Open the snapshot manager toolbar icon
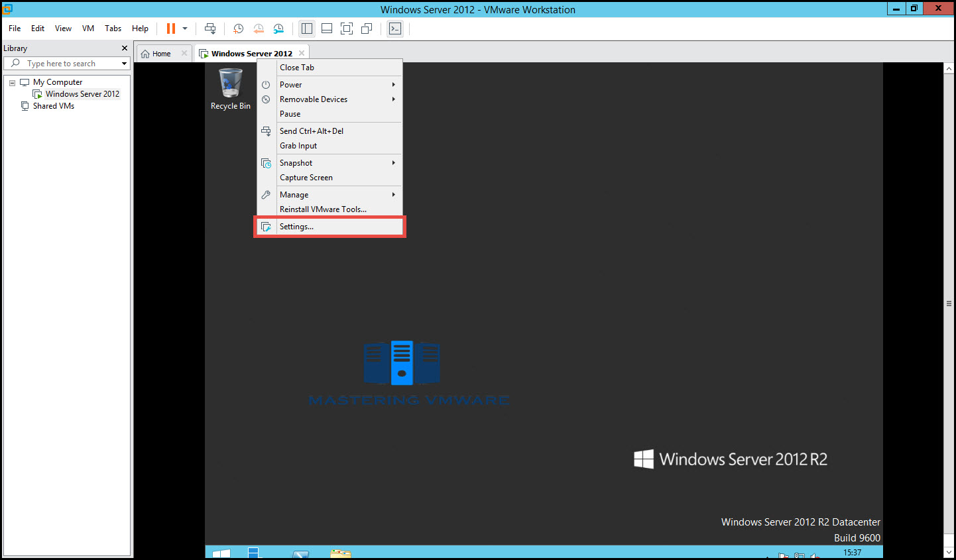 tap(278, 28)
